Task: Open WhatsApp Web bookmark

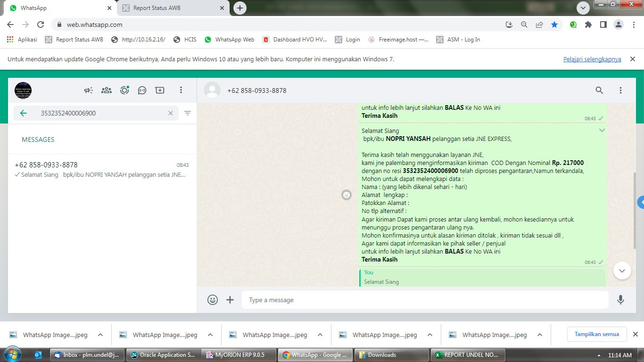Action: [229, 40]
